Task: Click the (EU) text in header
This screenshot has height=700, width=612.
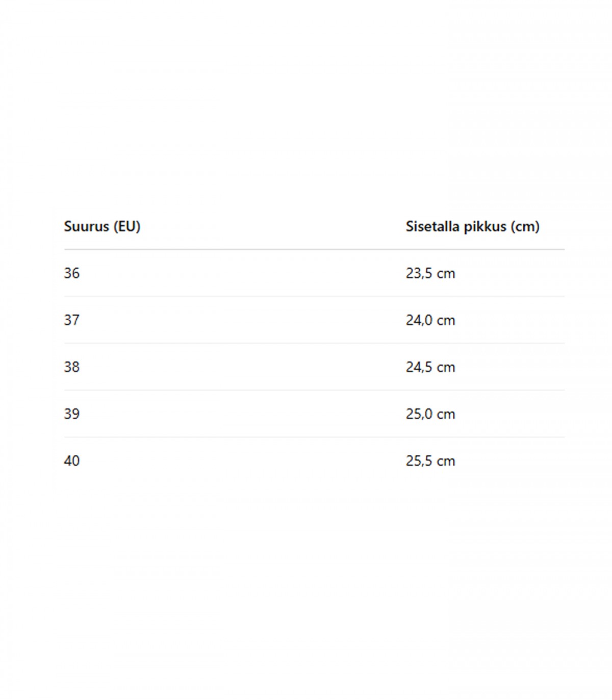Action: click(126, 226)
